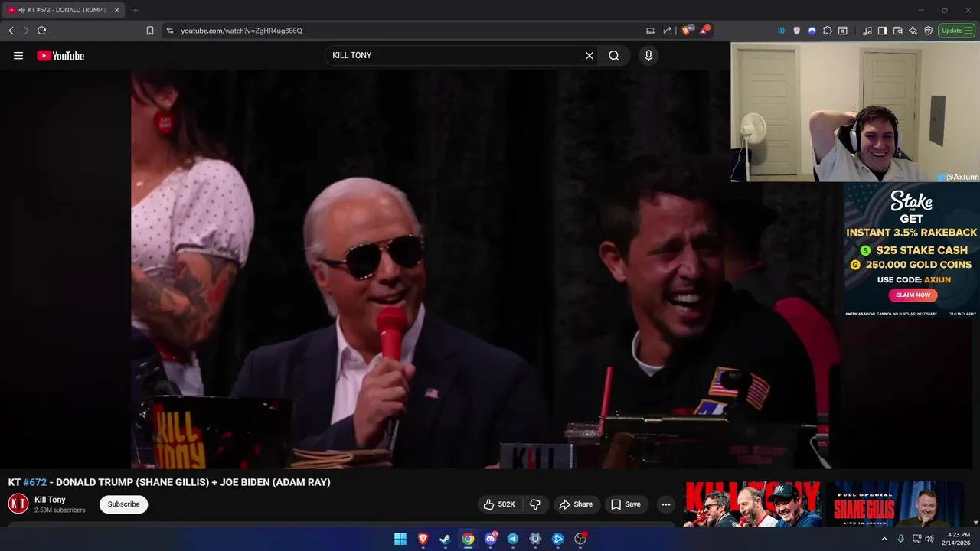This screenshot has height=551, width=980.
Task: Open the Brave VPN shield icon
Action: [x=928, y=31]
